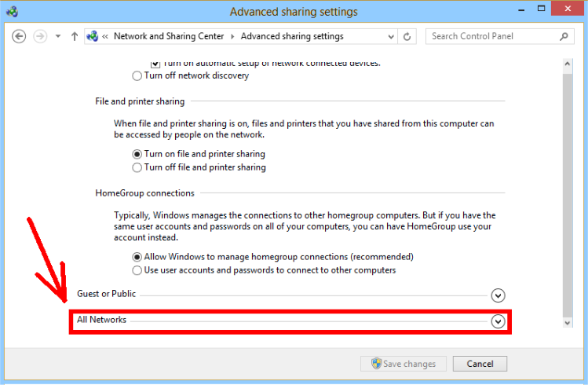The height and width of the screenshot is (385, 588).
Task: Click the Guest or Public heading
Action: click(x=107, y=294)
